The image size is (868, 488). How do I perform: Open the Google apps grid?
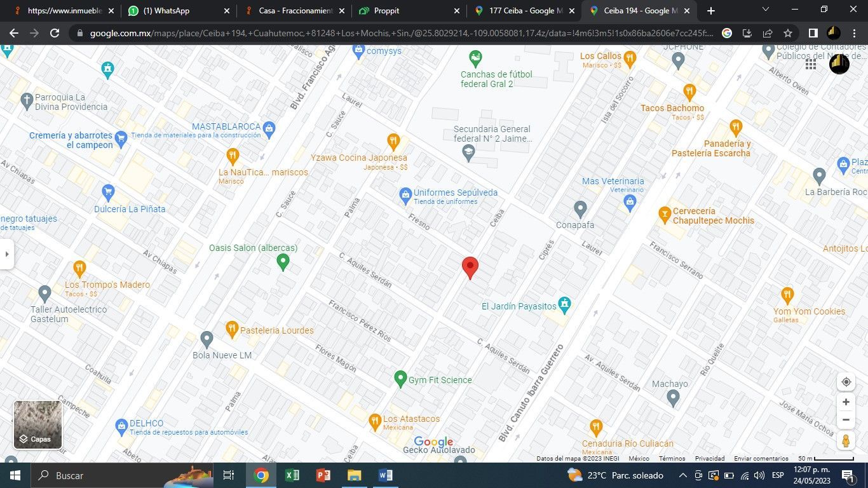click(x=811, y=64)
